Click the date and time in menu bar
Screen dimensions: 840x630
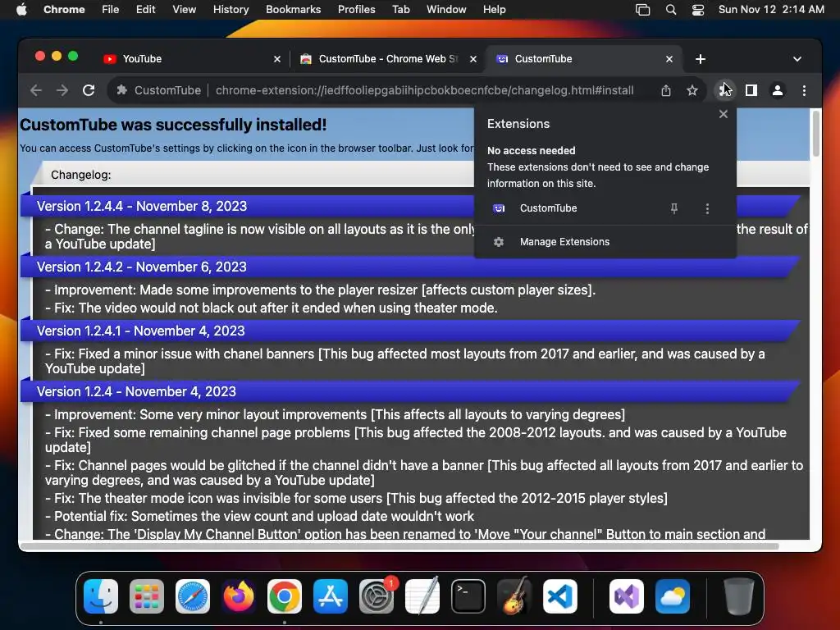[771, 10]
